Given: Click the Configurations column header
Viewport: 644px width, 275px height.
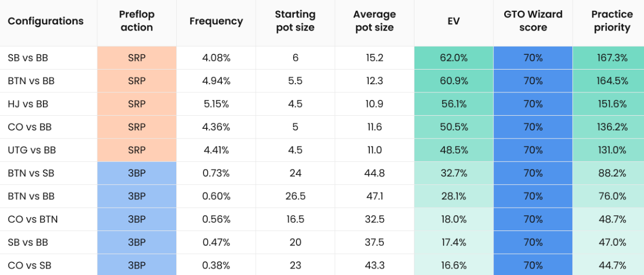Looking at the screenshot, I should 46,21.
